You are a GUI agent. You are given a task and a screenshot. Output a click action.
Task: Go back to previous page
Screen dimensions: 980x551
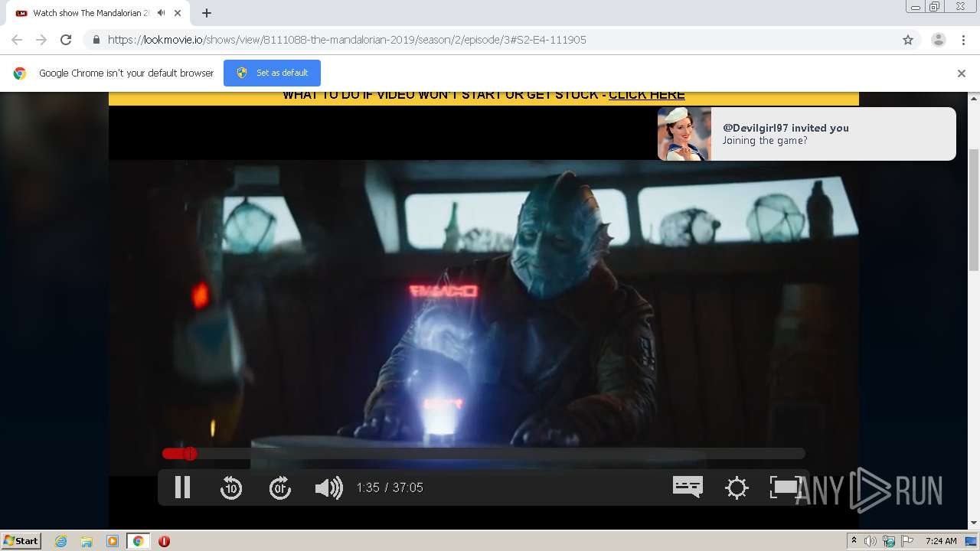pyautogui.click(x=17, y=40)
